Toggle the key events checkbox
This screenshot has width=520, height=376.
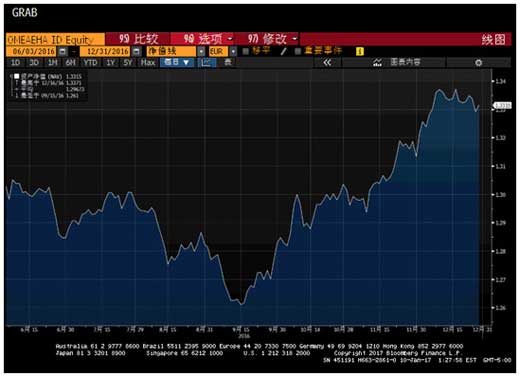[x=298, y=51]
